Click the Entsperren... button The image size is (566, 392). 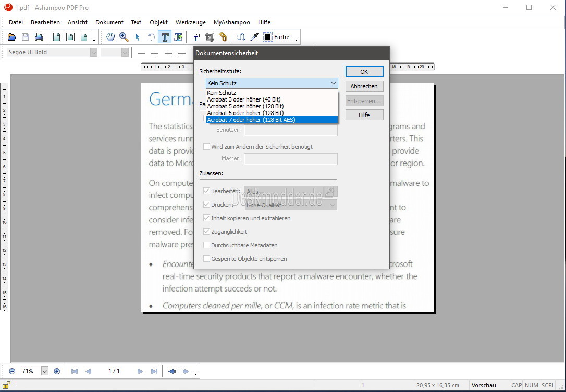tap(364, 100)
